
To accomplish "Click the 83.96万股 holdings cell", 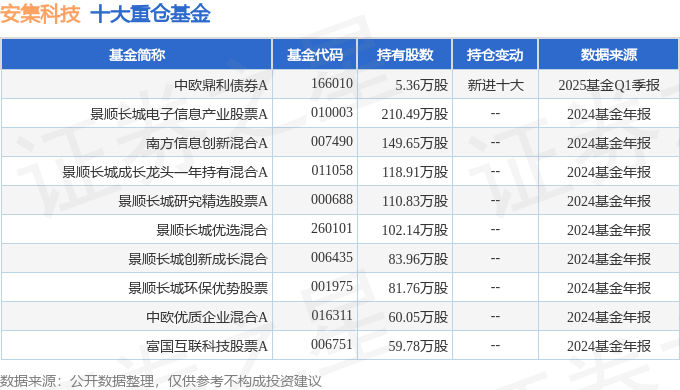I will point(418,259).
